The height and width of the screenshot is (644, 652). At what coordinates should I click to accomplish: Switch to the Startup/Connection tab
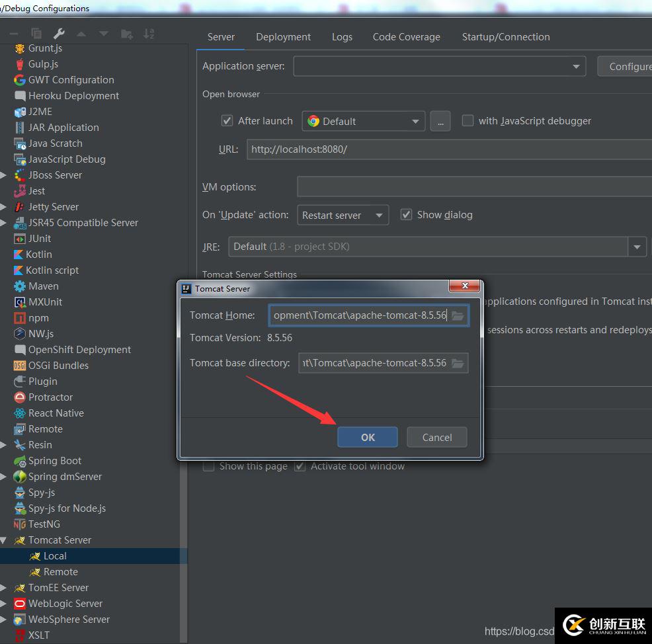[506, 37]
